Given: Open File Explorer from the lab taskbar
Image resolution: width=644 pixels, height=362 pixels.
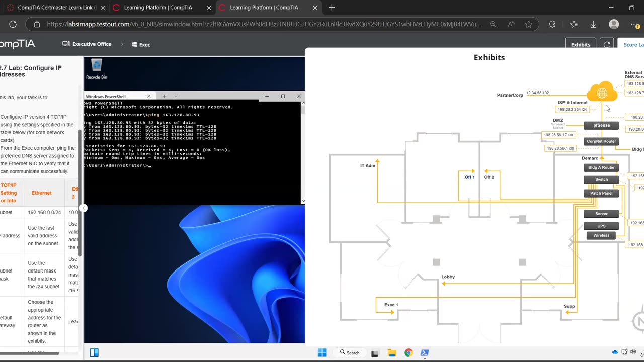Looking at the screenshot, I should pyautogui.click(x=391, y=353).
